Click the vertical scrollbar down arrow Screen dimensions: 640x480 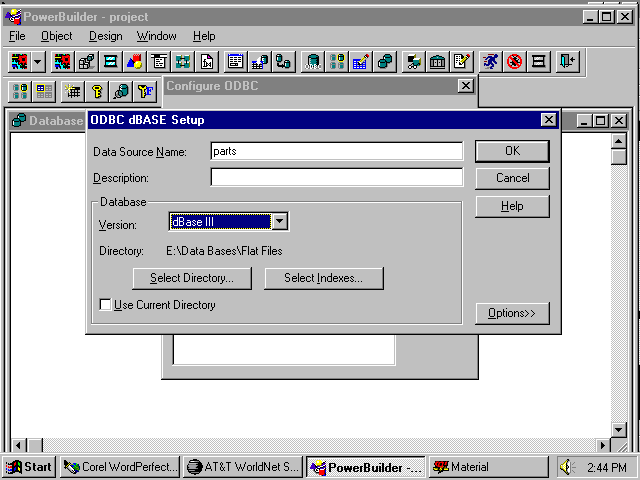[x=619, y=429]
